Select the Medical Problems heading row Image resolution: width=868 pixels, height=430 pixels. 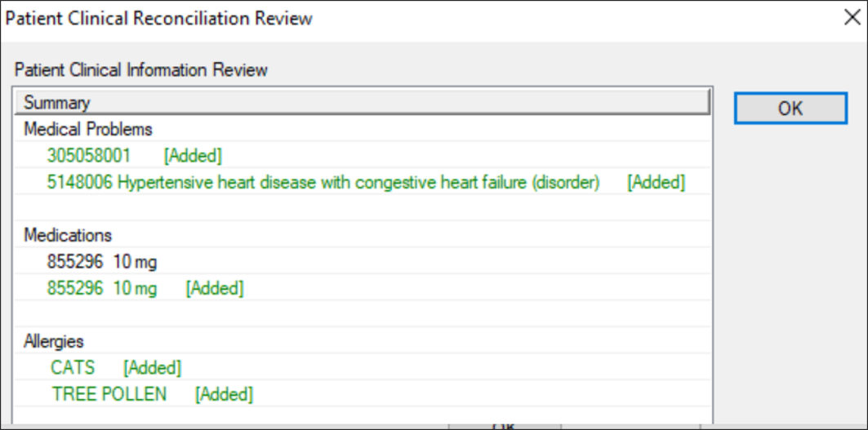coord(88,129)
